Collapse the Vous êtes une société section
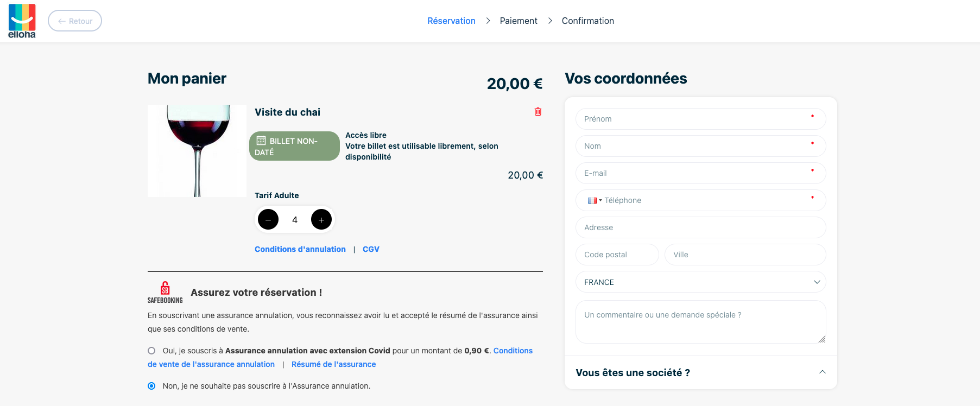The height and width of the screenshot is (406, 980). click(822, 372)
